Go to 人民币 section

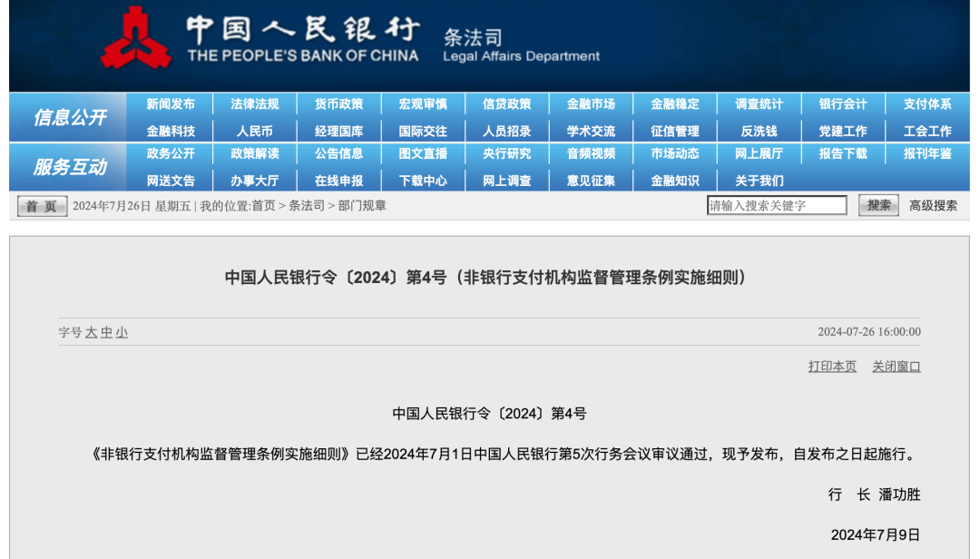tap(254, 132)
